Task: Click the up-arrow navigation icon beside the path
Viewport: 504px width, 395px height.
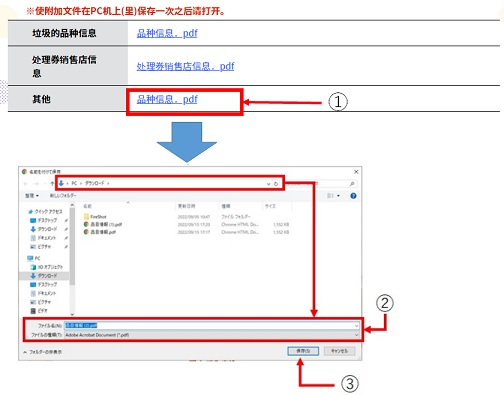Action: point(52,183)
